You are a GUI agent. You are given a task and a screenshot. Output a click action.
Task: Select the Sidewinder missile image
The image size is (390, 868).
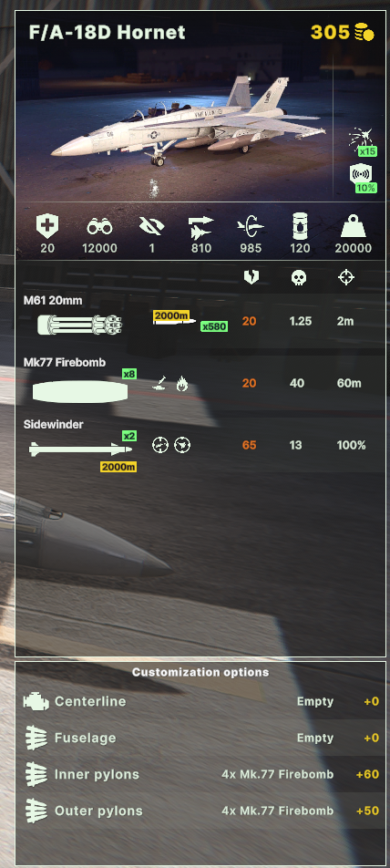pos(81,449)
